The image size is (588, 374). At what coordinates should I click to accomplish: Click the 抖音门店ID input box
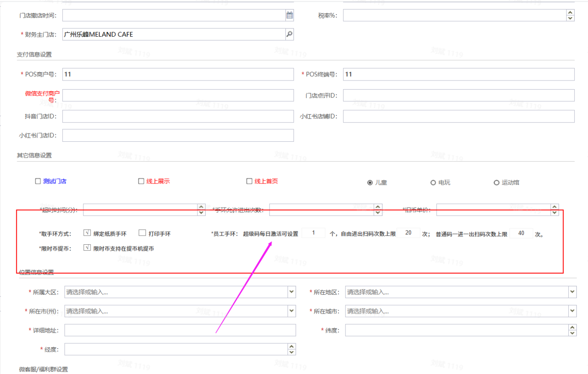(178, 116)
